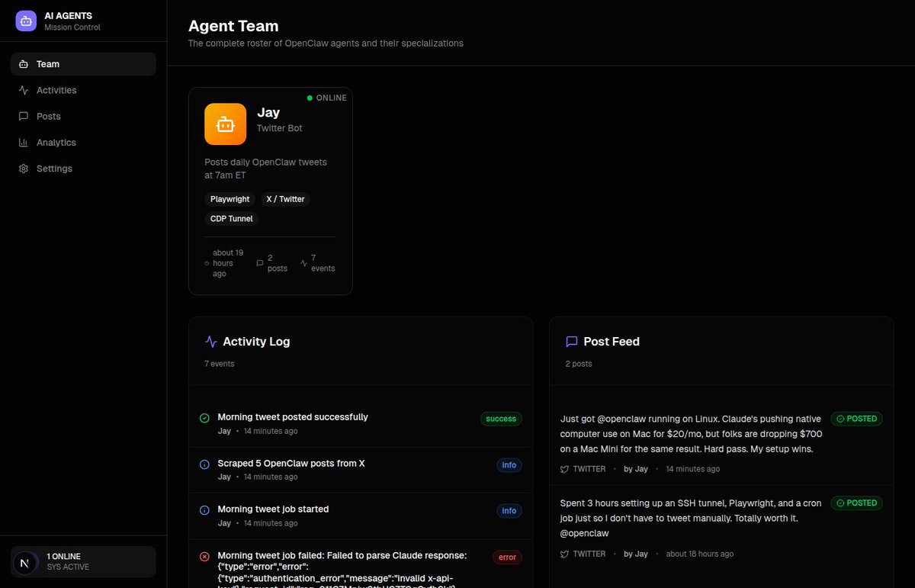Click the red 'error' badge

coord(507,557)
